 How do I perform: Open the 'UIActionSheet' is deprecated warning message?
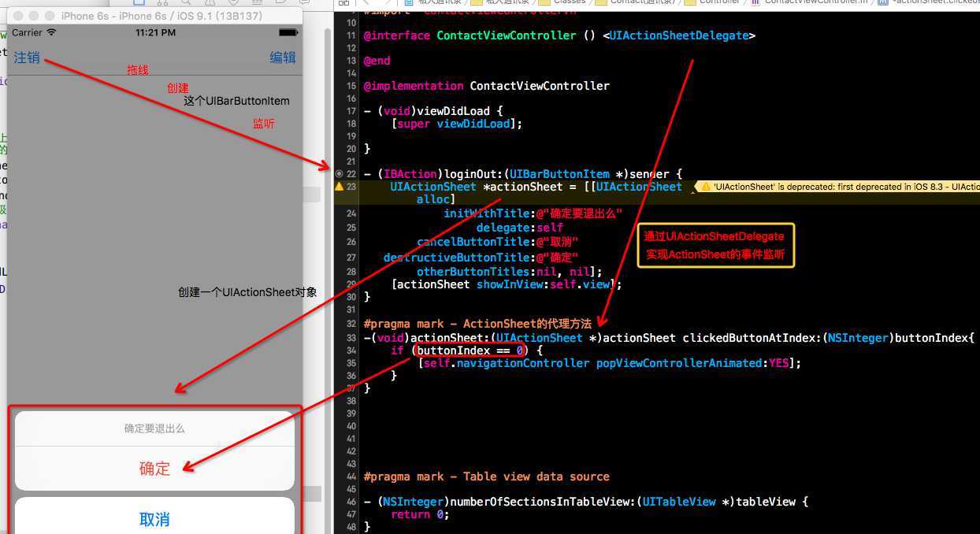(839, 187)
